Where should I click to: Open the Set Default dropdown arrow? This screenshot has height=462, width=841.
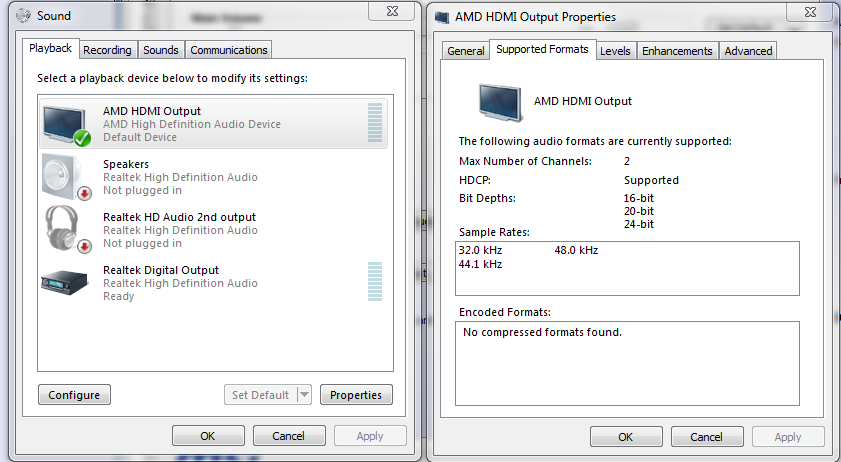pos(304,395)
